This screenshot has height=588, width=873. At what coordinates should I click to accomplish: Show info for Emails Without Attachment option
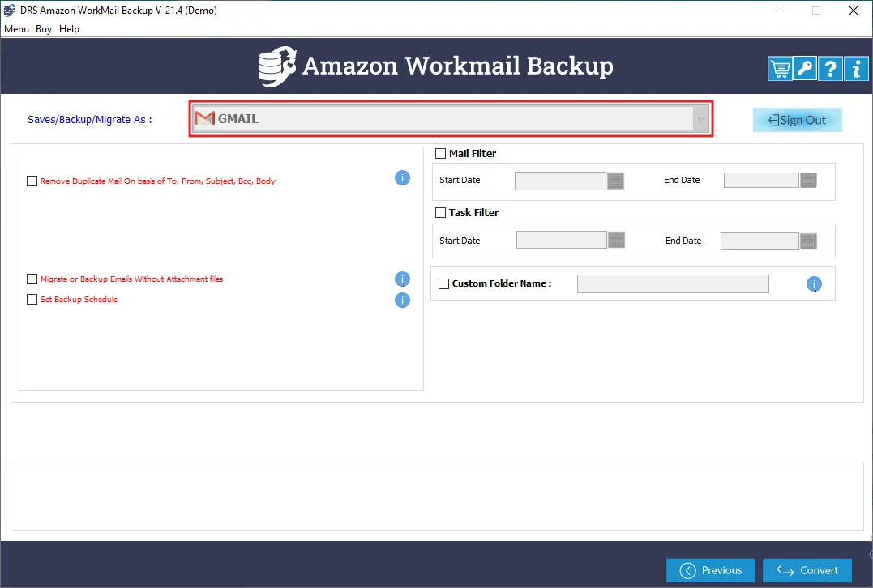[x=403, y=279]
